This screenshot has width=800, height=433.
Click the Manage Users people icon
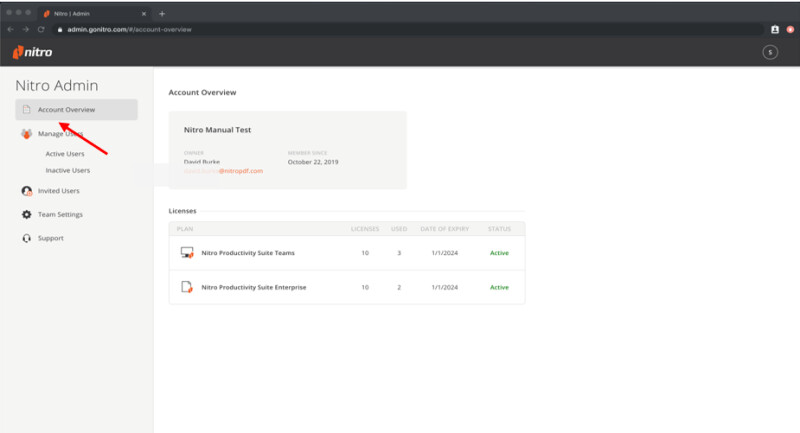[x=27, y=134]
